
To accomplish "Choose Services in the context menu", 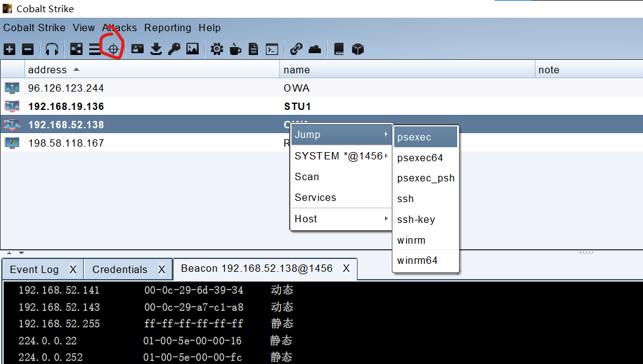I will (341, 197).
